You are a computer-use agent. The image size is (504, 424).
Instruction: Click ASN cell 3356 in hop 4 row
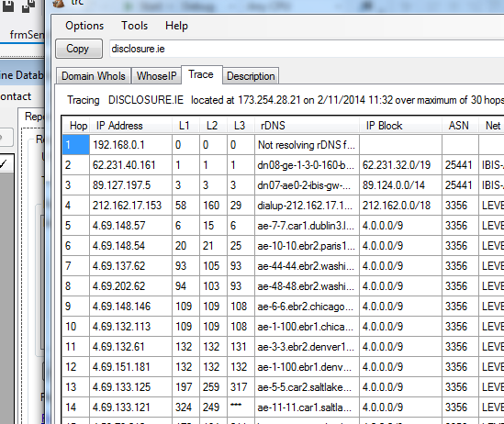(x=460, y=206)
